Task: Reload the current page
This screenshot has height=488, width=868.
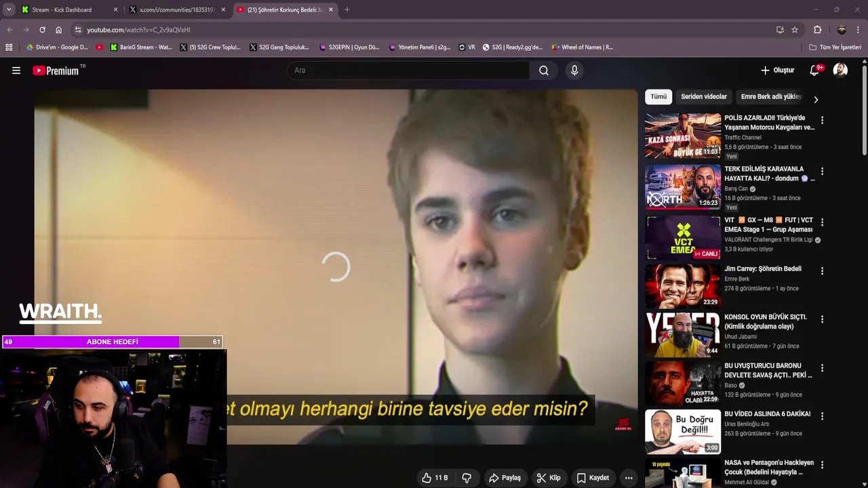Action: (42, 30)
